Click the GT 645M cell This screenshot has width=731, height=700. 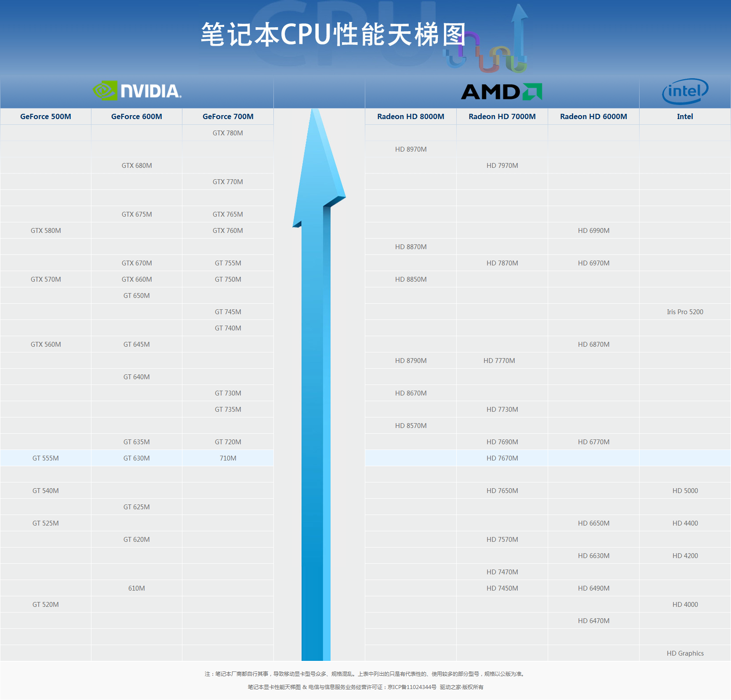(x=137, y=345)
